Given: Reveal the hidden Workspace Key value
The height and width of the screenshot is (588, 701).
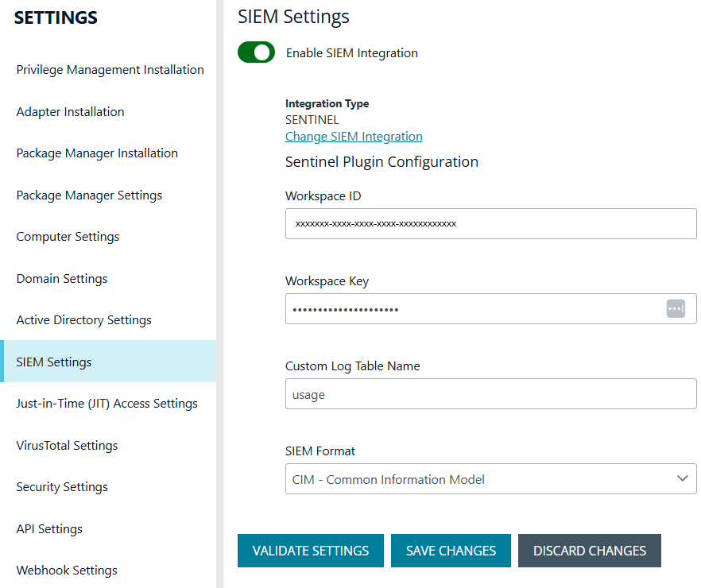Looking at the screenshot, I should [676, 308].
